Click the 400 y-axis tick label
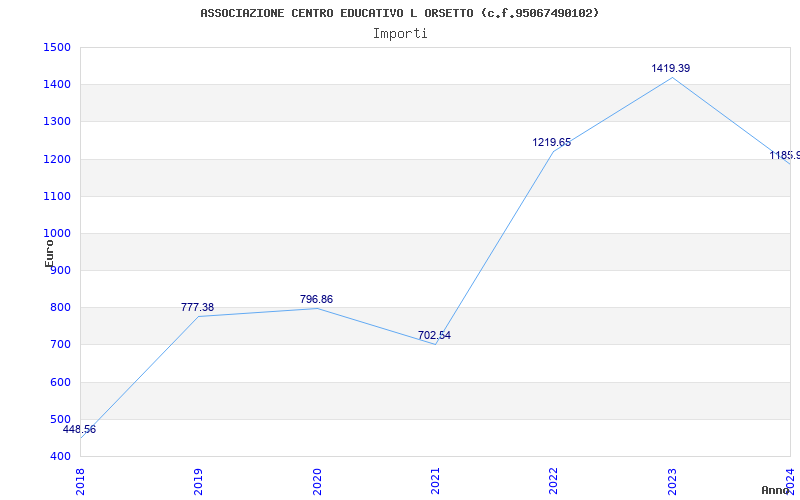 pyautogui.click(x=60, y=457)
